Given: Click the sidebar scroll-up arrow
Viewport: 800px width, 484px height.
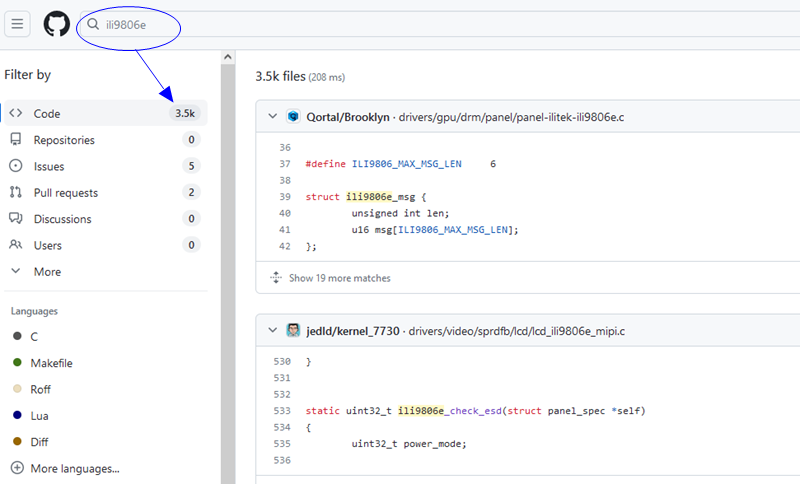Looking at the screenshot, I should pyautogui.click(x=228, y=57).
